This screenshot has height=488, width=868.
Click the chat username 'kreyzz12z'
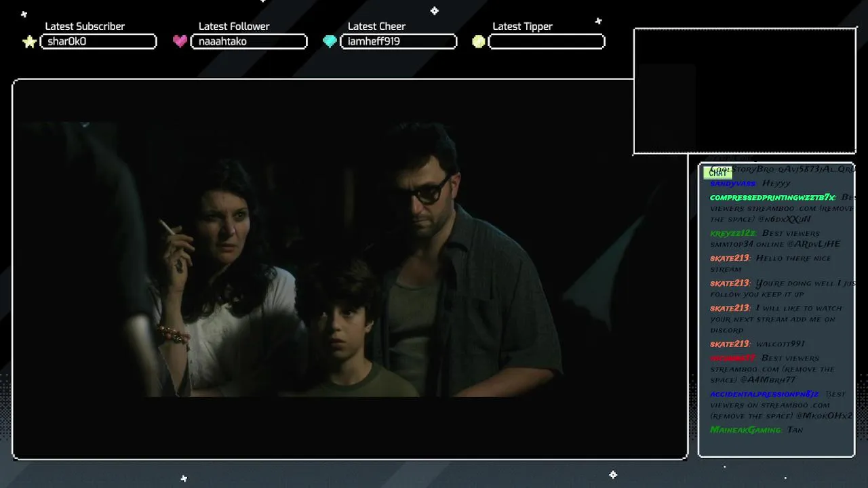click(x=732, y=233)
